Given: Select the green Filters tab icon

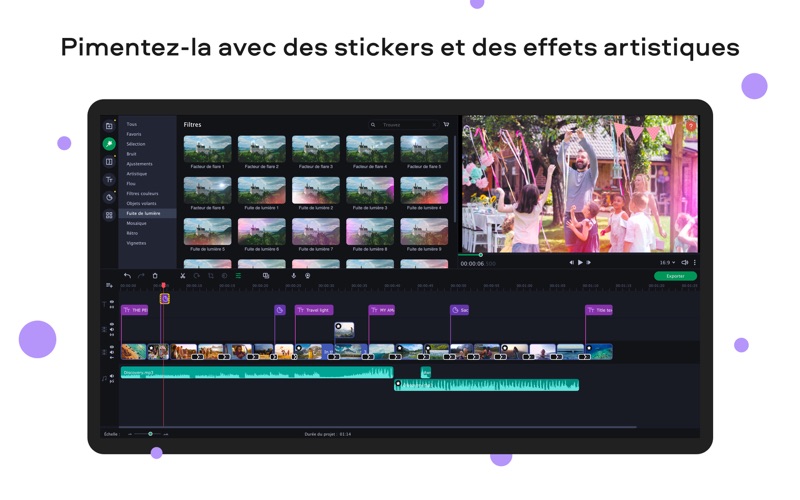Looking at the screenshot, I should click(x=109, y=144).
